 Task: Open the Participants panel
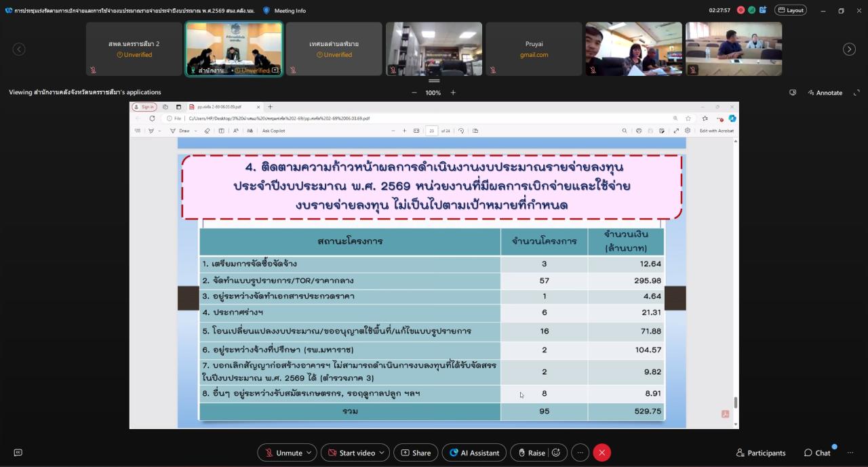pyautogui.click(x=760, y=453)
